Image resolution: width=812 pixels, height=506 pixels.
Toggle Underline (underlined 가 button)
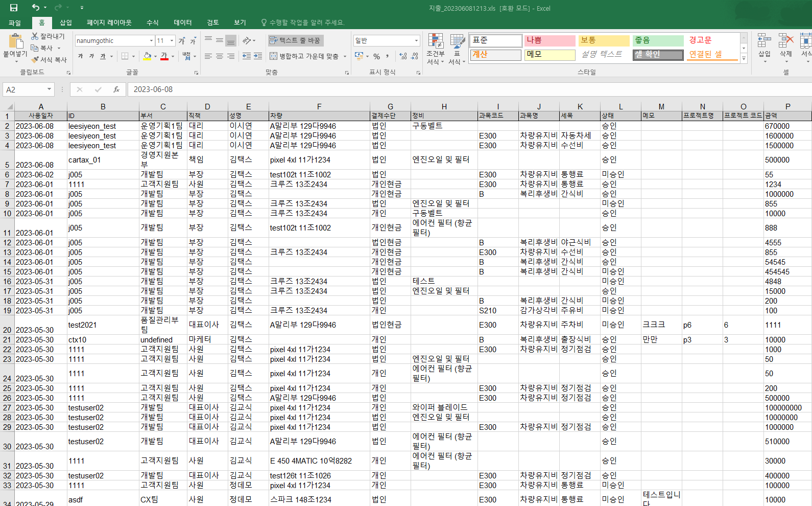tap(103, 56)
